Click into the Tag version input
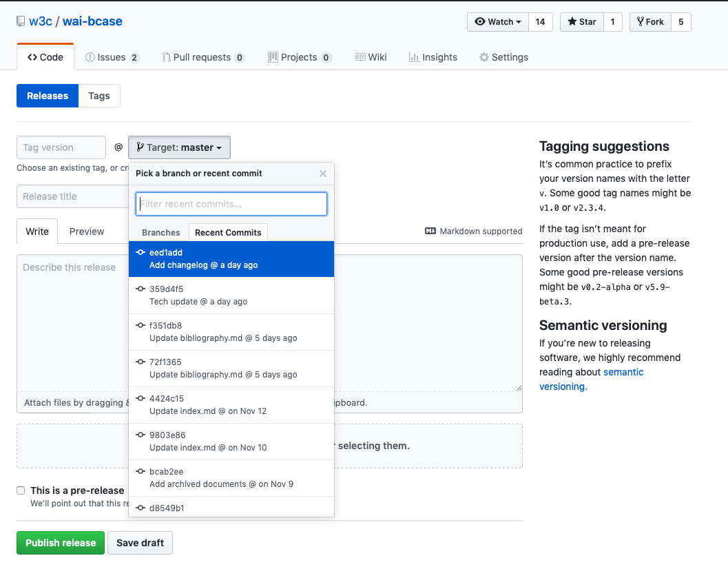 pos(61,147)
